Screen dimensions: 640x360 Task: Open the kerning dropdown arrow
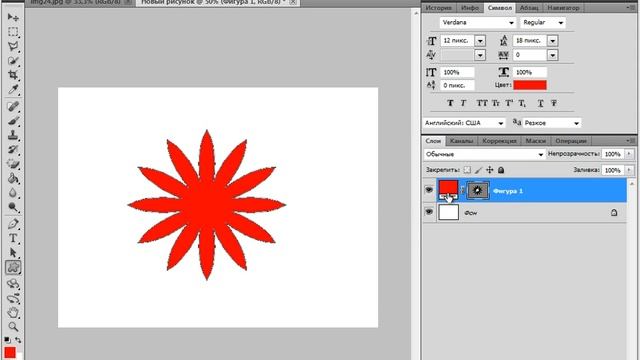click(480, 55)
